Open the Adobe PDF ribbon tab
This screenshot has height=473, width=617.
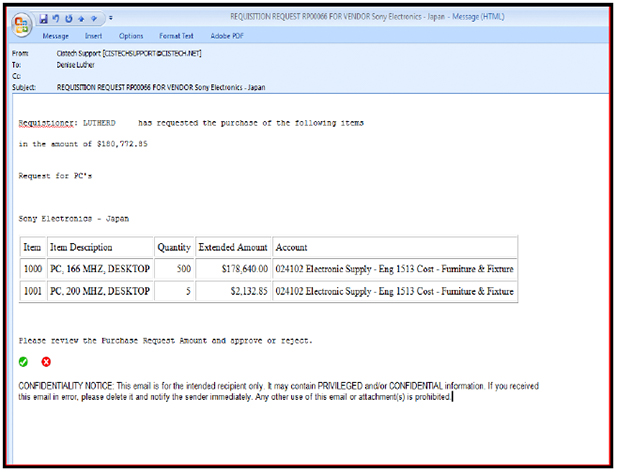click(227, 36)
